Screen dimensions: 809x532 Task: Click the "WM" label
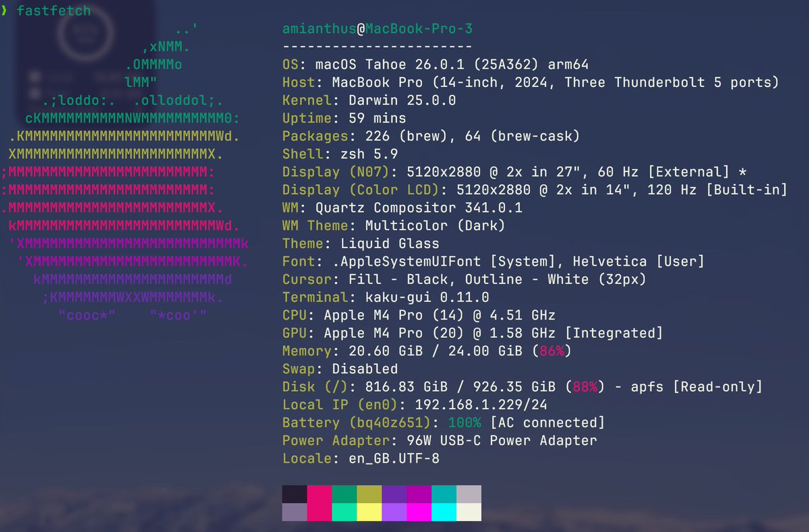(291, 208)
